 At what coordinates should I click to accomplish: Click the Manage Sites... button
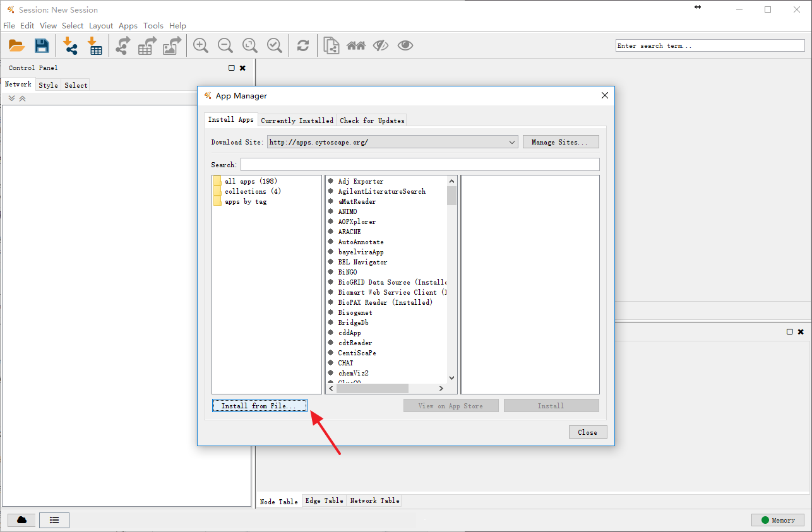561,142
